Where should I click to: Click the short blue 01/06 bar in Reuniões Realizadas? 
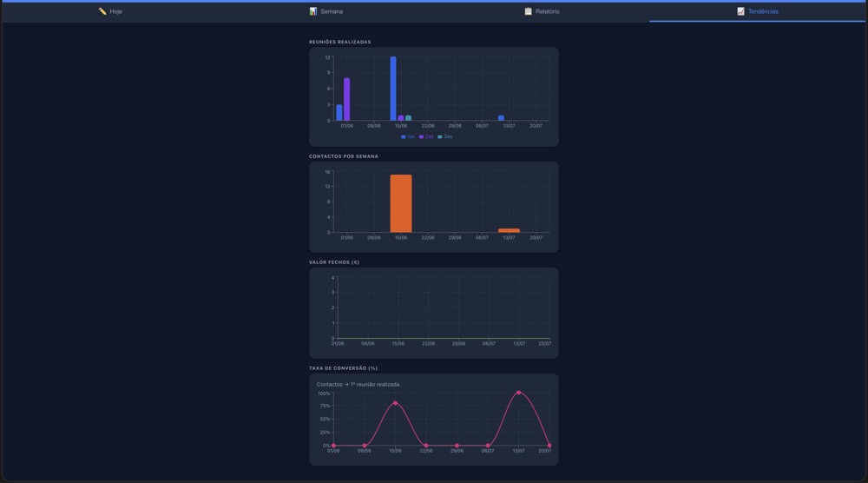(x=339, y=112)
